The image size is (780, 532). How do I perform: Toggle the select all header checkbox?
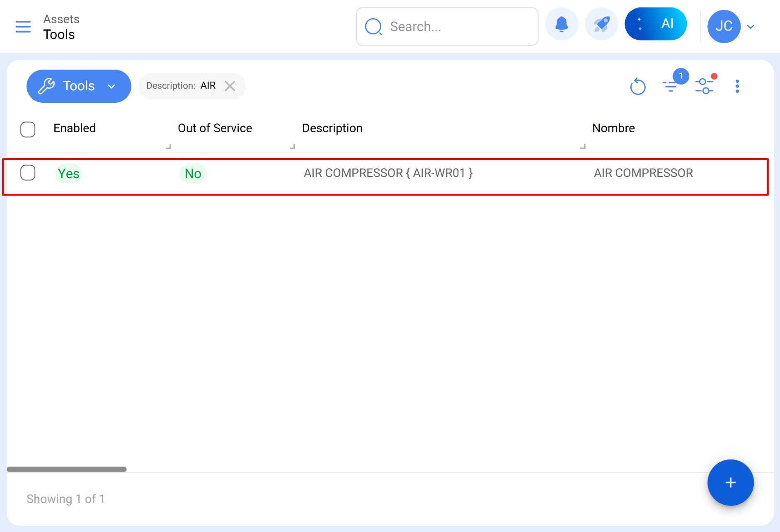point(28,129)
